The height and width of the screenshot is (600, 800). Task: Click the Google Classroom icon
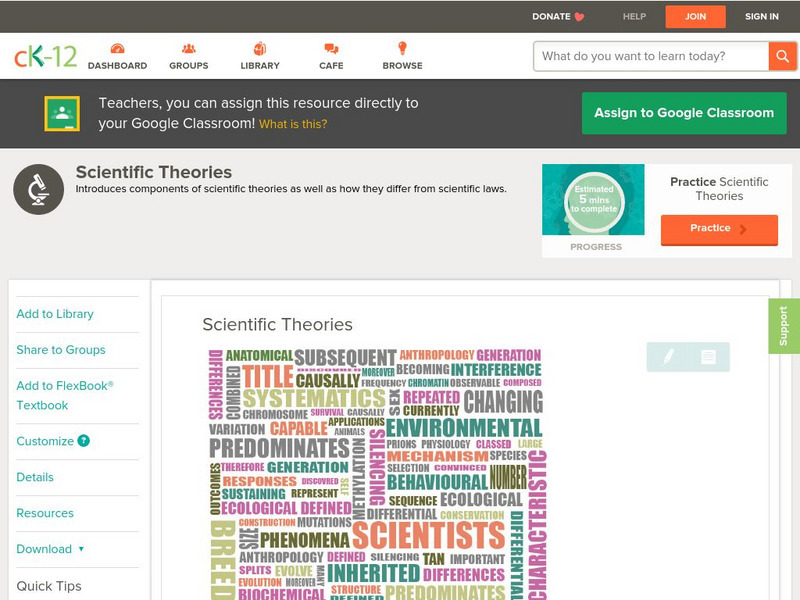[x=62, y=113]
